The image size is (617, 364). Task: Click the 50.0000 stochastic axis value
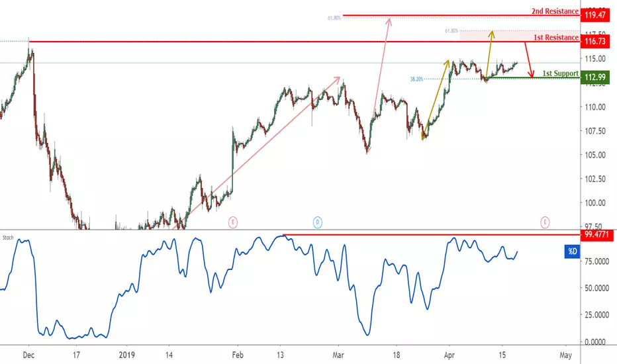pyautogui.click(x=596, y=288)
